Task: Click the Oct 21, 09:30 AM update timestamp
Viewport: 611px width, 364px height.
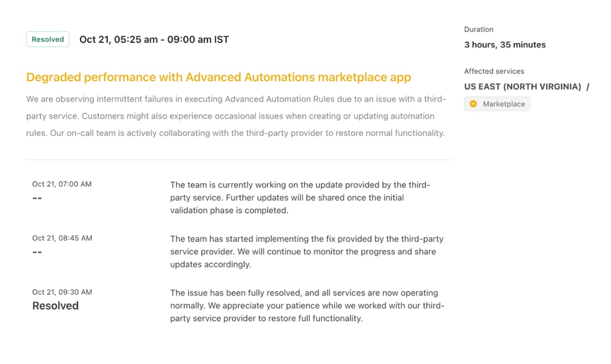Action: coord(62,292)
